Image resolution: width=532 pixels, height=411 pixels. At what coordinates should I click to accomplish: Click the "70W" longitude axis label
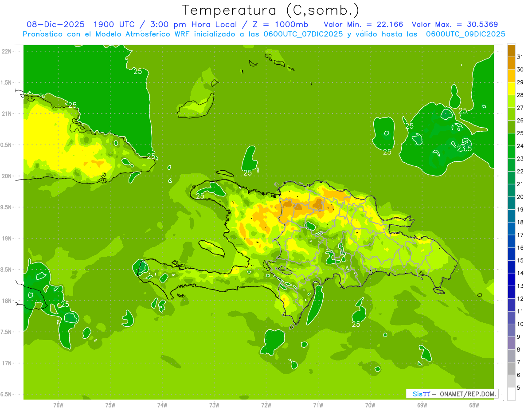(x=370, y=405)
